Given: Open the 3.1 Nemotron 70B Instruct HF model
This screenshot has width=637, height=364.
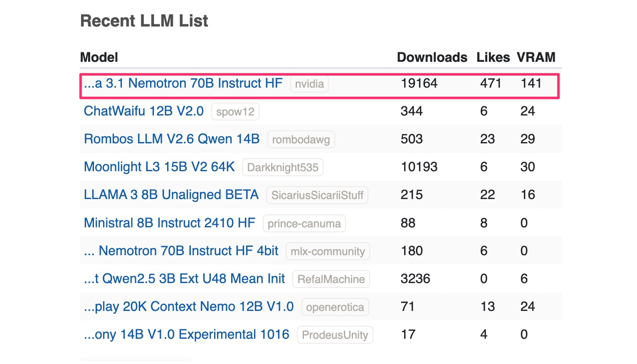Looking at the screenshot, I should (x=183, y=84).
